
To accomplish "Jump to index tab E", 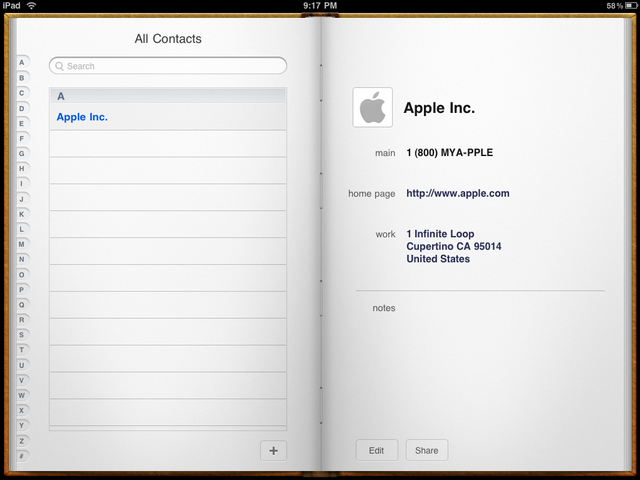I will 22,123.
